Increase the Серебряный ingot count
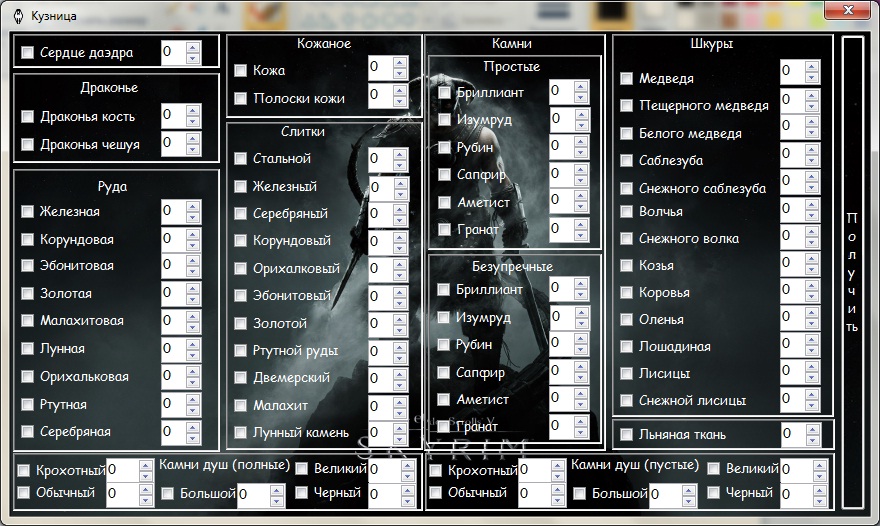 pyautogui.click(x=400, y=208)
